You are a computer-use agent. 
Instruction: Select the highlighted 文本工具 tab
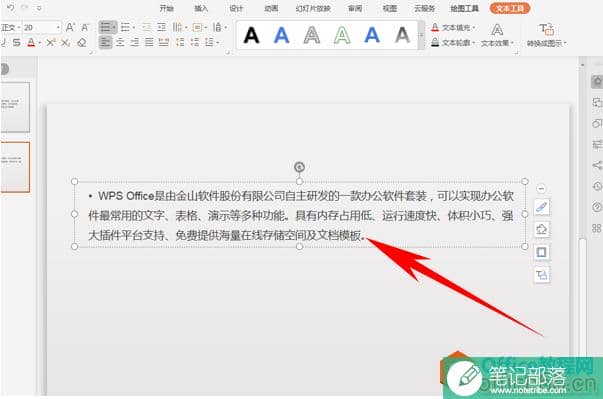tap(510, 8)
